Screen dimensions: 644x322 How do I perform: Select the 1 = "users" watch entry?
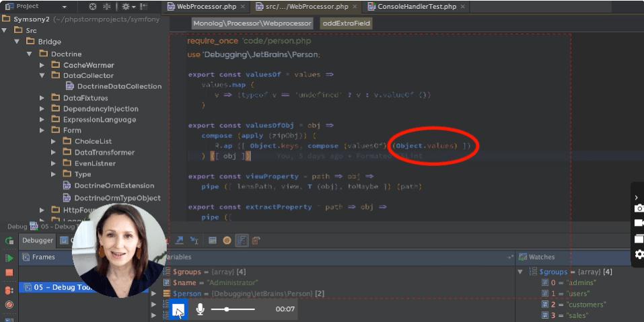point(565,294)
